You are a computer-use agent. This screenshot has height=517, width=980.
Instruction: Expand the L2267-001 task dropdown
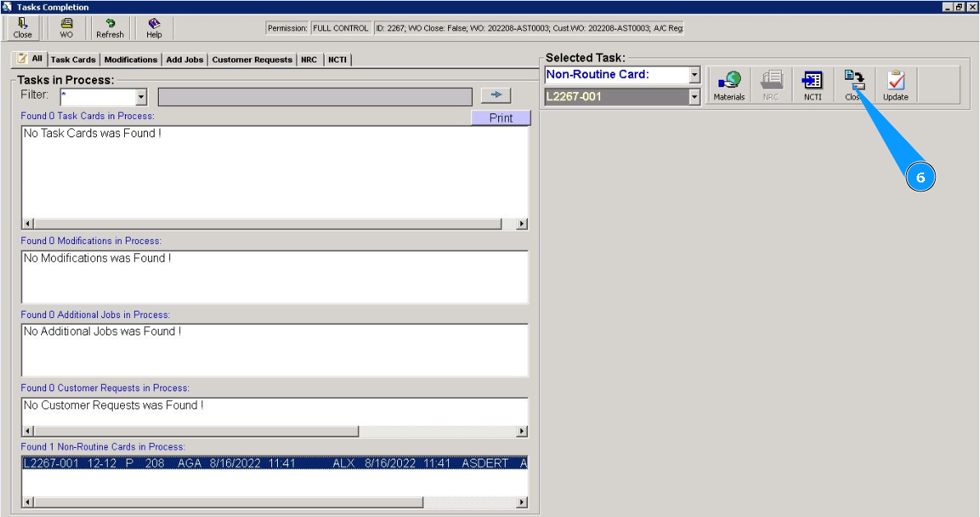(x=695, y=97)
